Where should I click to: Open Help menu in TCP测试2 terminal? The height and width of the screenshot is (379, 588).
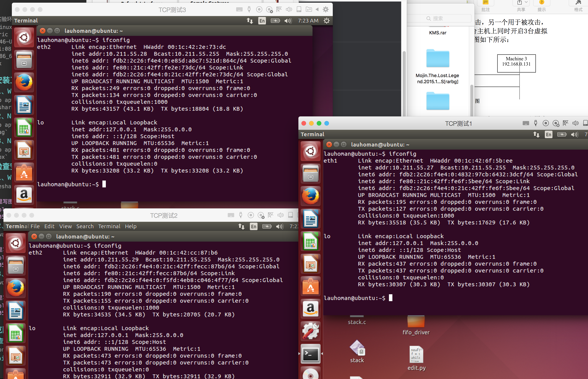point(130,226)
